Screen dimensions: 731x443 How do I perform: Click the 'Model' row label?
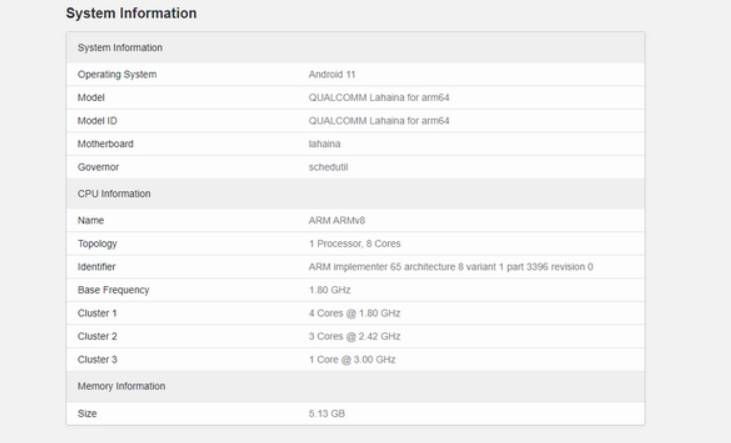pos(91,97)
